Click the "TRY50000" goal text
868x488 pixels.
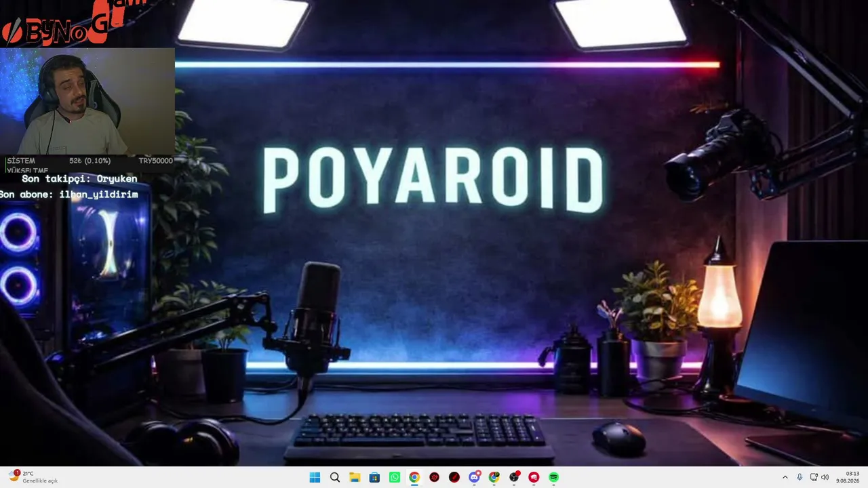[156, 161]
